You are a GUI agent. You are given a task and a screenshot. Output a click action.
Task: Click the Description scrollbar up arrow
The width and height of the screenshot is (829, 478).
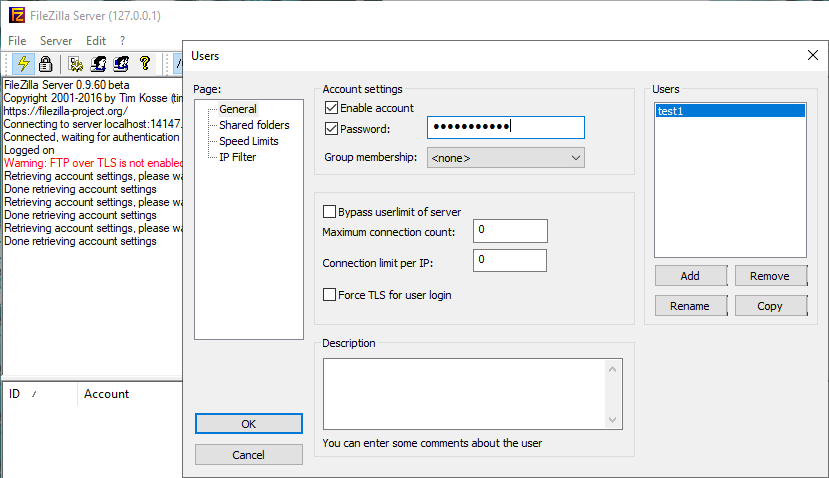pos(612,369)
